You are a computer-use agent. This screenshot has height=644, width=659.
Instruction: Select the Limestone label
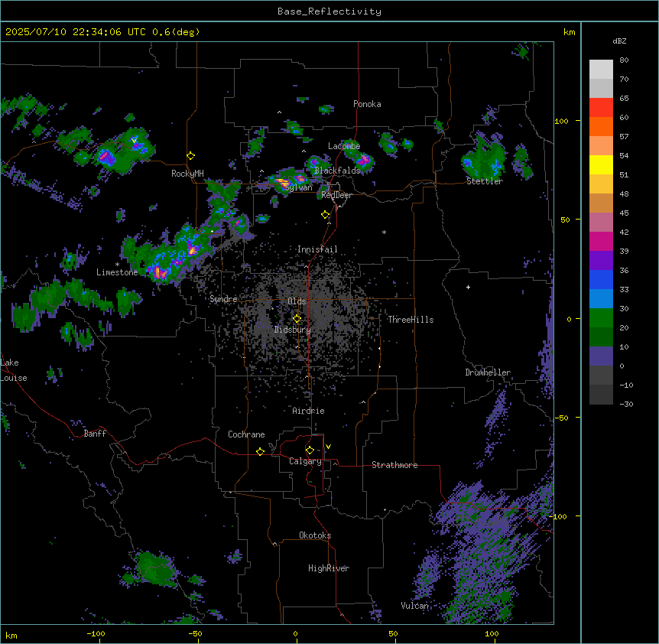pos(117,272)
